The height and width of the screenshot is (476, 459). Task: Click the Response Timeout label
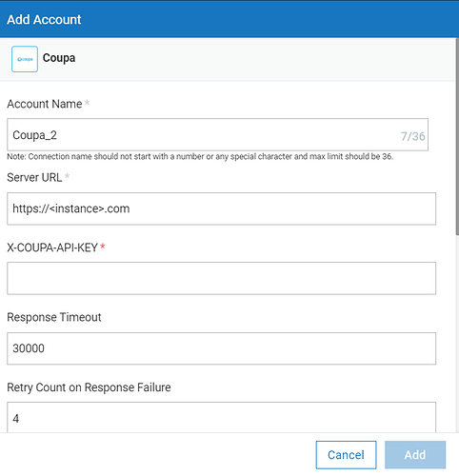point(54,317)
